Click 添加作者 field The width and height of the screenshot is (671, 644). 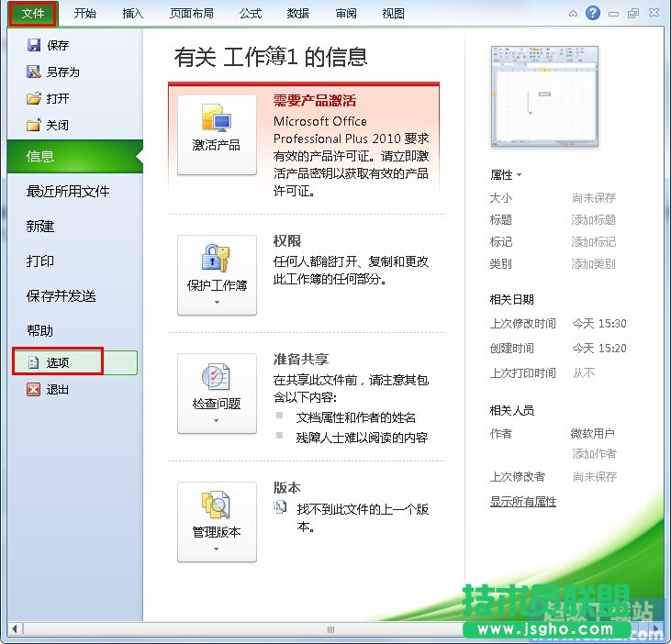pyautogui.click(x=595, y=453)
